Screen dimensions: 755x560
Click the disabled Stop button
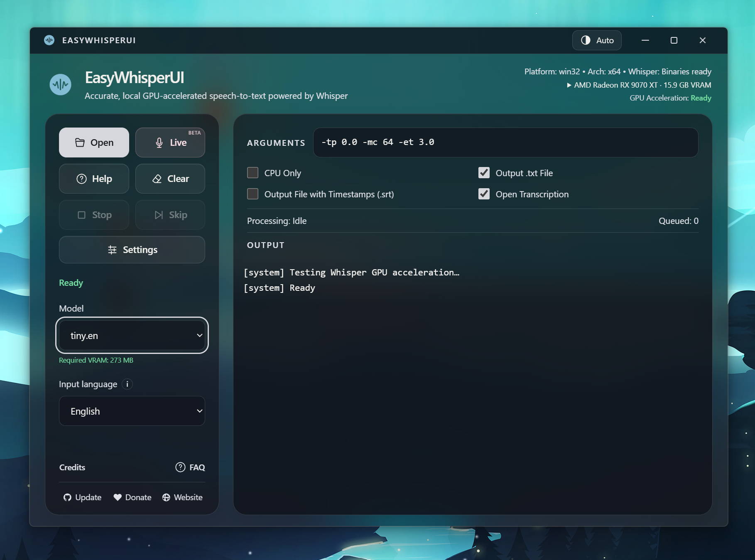[x=94, y=215]
